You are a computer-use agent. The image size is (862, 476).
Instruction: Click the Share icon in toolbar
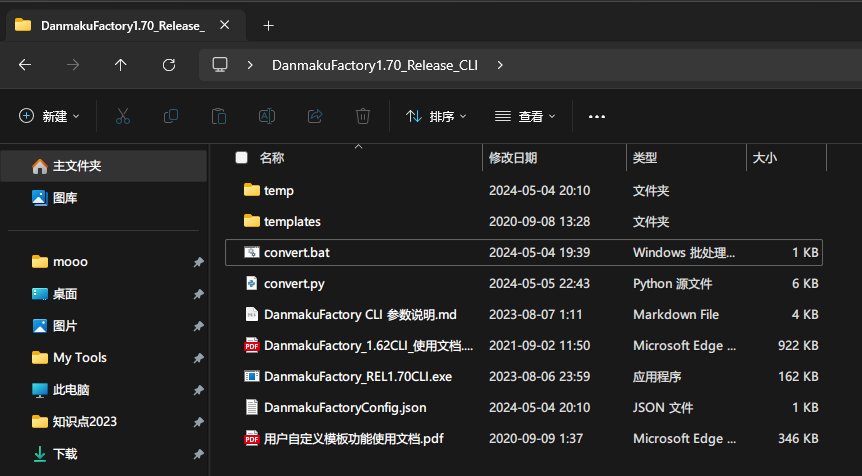[x=315, y=116]
